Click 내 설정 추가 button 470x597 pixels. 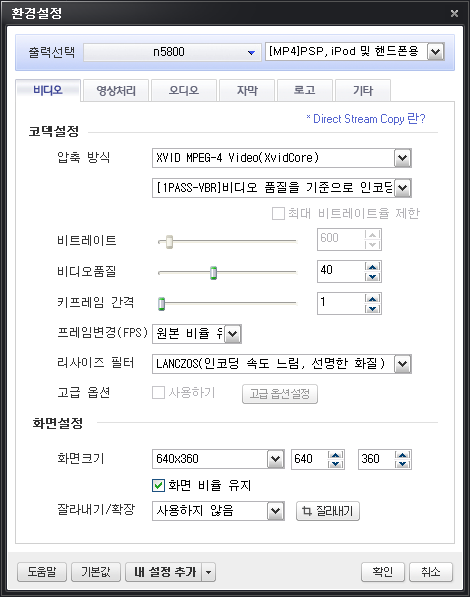coord(164,572)
